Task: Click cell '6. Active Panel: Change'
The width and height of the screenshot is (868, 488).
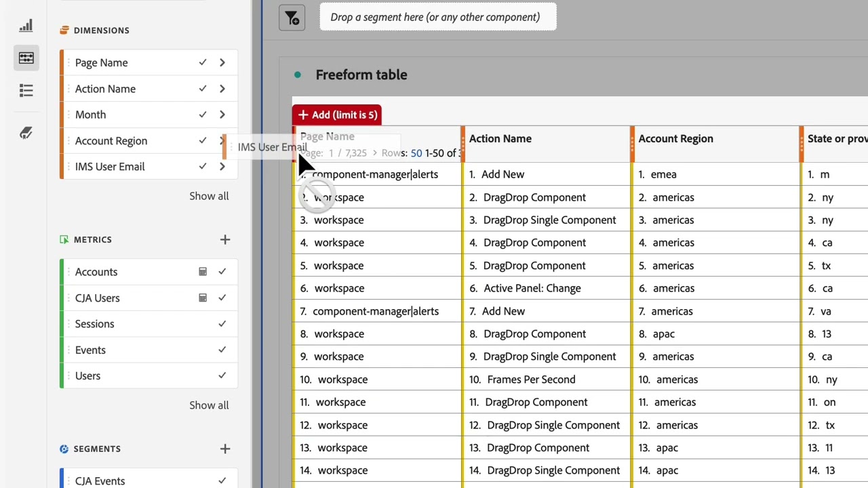Action: pos(546,288)
